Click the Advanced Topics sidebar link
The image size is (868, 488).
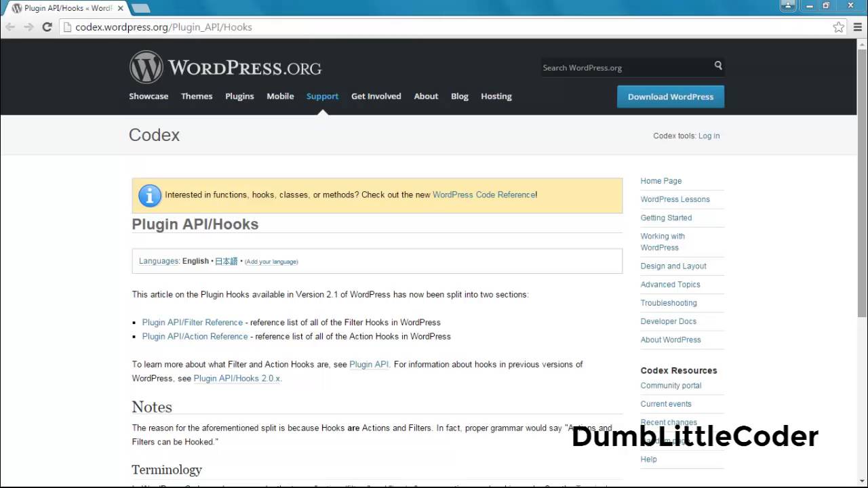(x=671, y=285)
